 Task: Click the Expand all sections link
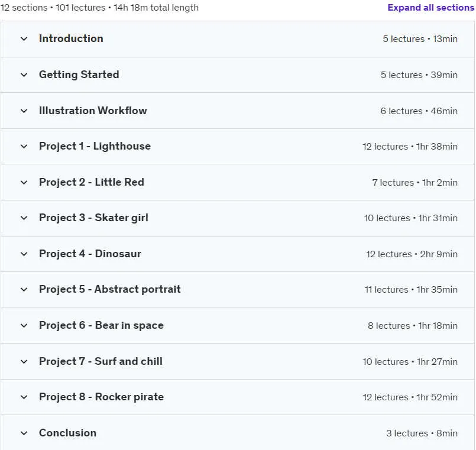(431, 8)
